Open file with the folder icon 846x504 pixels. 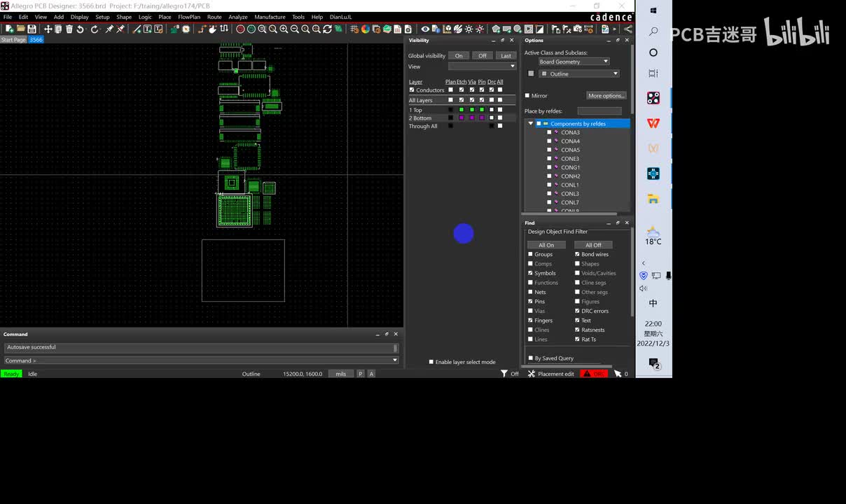21,29
